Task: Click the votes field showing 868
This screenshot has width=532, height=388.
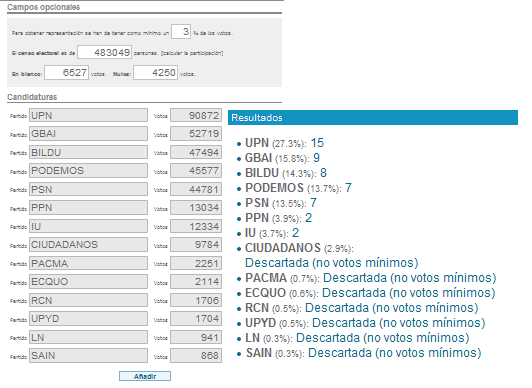Action: click(x=196, y=355)
